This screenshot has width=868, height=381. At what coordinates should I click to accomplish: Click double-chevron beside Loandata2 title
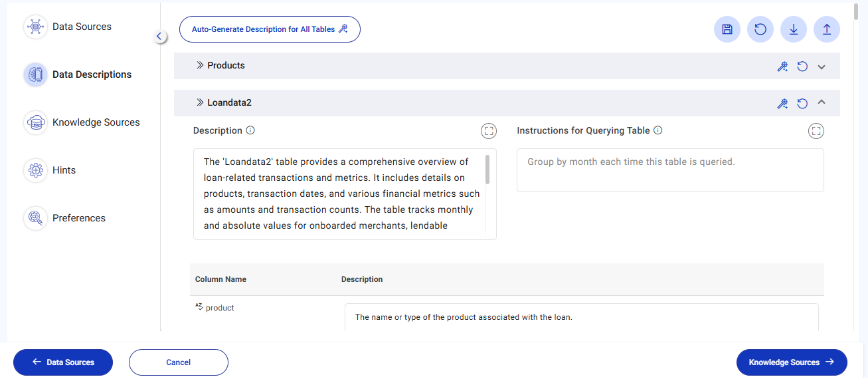pos(199,103)
